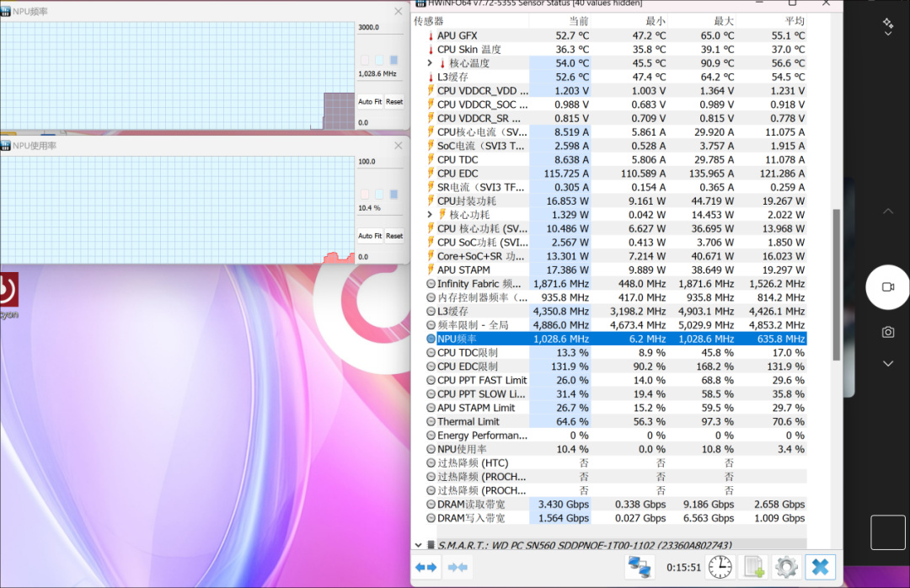
Task: Pick the light blue swatch in NPU使用率 graph
Action: pos(379,194)
